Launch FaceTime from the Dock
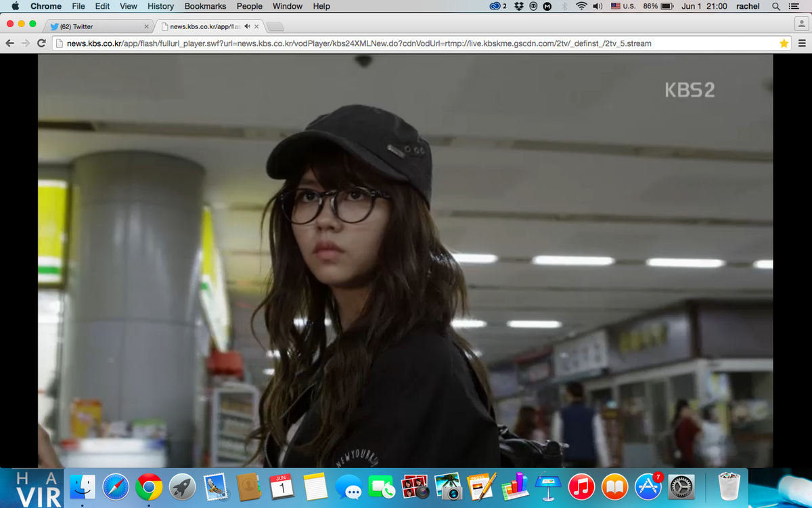 click(382, 486)
